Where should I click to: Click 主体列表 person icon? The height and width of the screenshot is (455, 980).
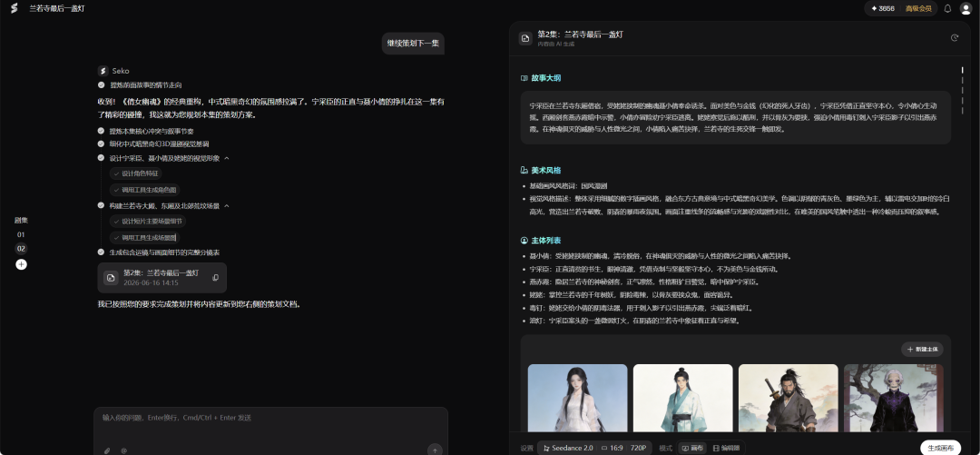[x=524, y=241]
